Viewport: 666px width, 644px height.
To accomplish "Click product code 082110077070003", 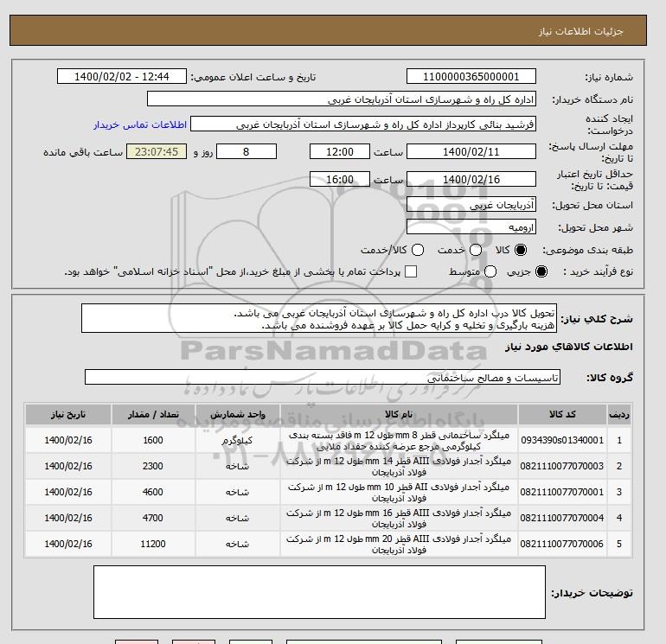I will coord(562,466).
